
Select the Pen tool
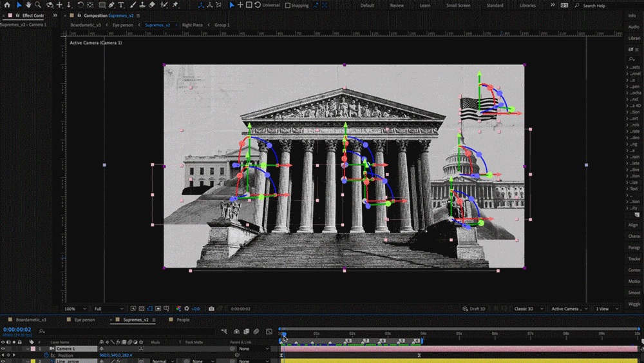pyautogui.click(x=111, y=5)
